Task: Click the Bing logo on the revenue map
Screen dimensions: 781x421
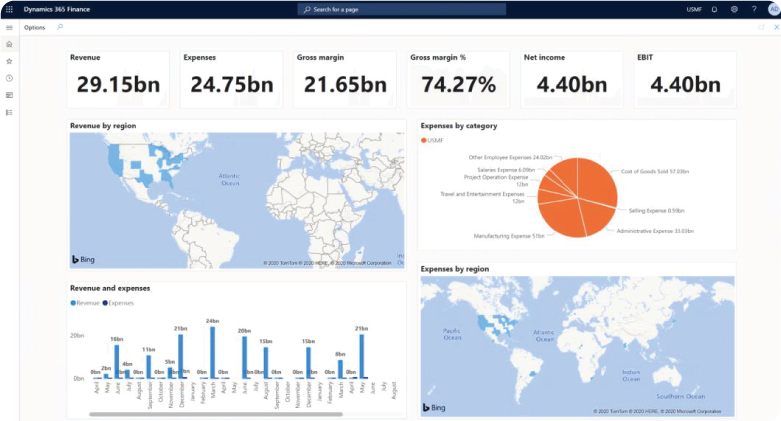Action: click(x=83, y=259)
